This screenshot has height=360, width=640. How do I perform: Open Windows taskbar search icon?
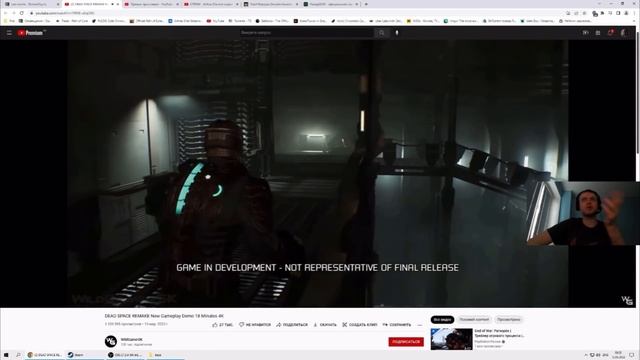click(x=18, y=355)
